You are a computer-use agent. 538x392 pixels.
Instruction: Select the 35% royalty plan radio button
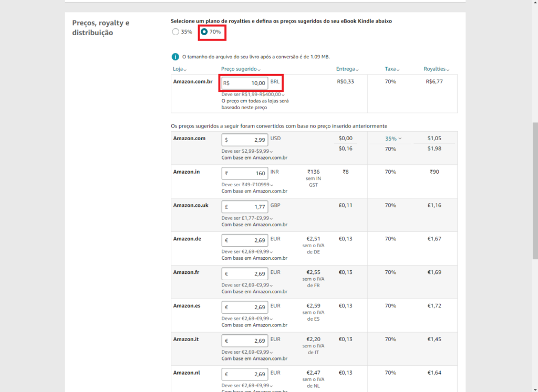175,32
